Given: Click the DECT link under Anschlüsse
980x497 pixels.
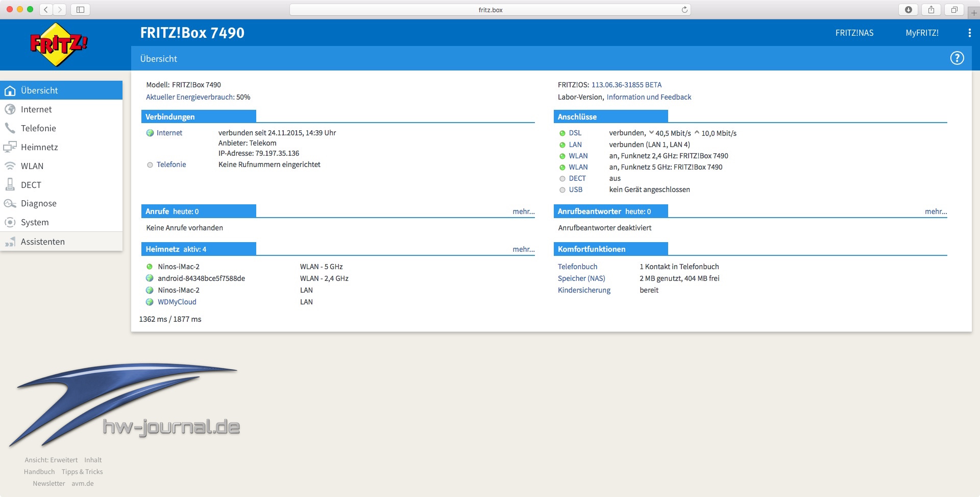Looking at the screenshot, I should [577, 178].
